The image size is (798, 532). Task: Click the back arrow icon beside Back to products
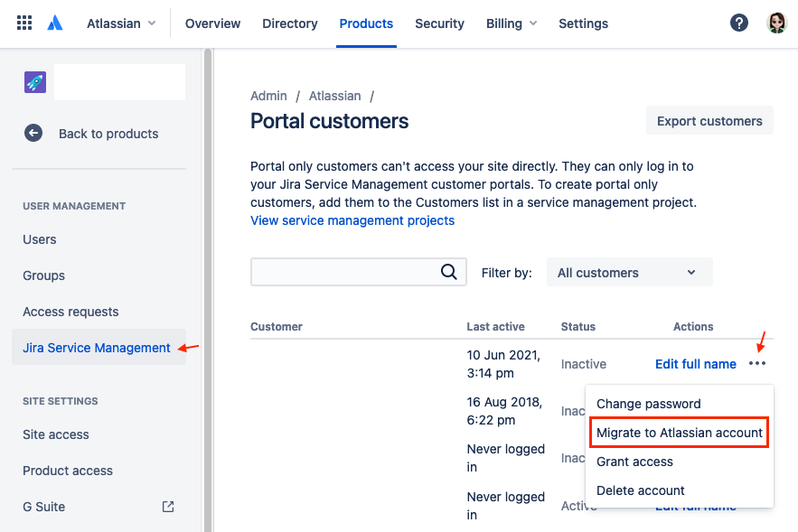pyautogui.click(x=33, y=134)
